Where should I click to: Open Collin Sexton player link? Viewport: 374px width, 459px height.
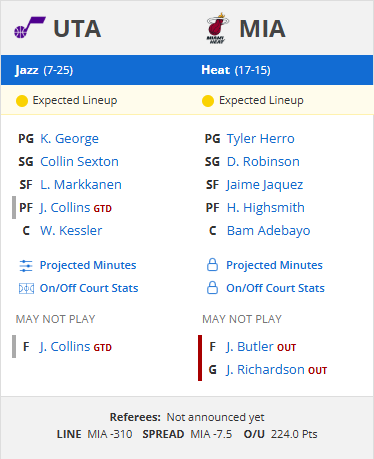tap(79, 162)
